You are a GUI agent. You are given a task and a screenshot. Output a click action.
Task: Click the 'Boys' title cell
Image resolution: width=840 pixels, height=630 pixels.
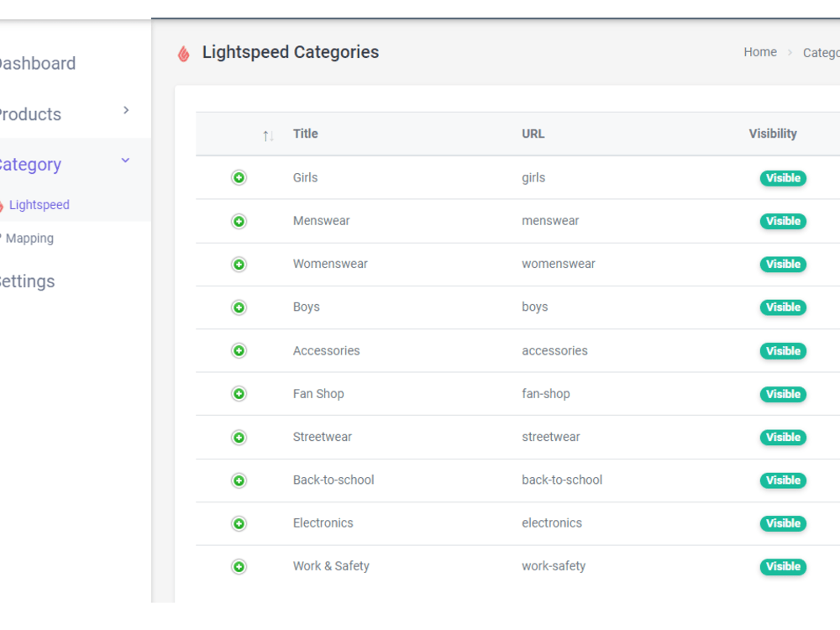(306, 307)
